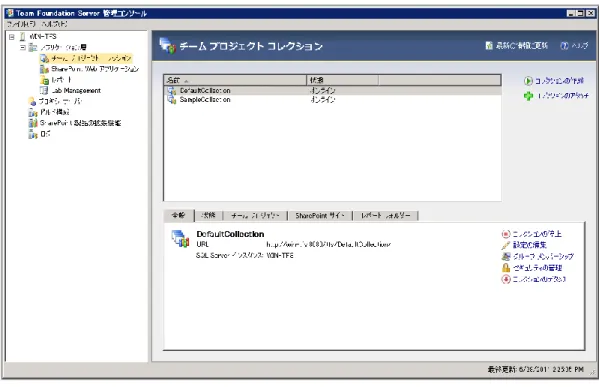
Task: Click the SampleCollection row icon
Action: click(172, 100)
